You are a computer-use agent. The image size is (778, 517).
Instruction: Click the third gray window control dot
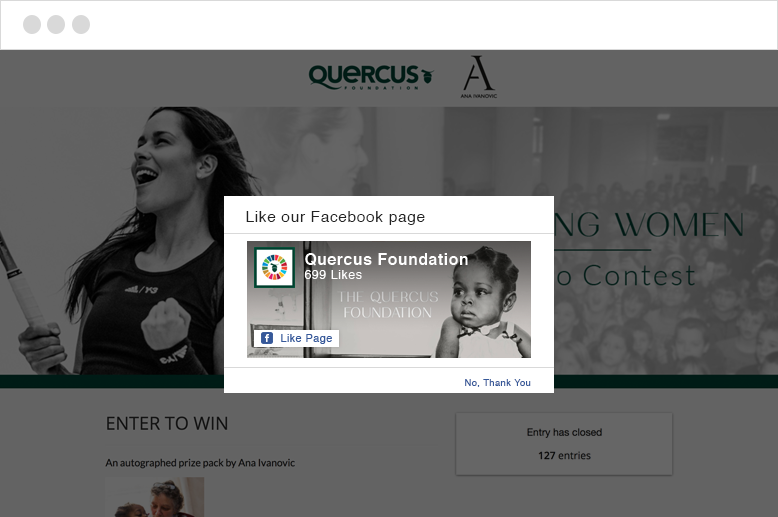pyautogui.click(x=81, y=24)
